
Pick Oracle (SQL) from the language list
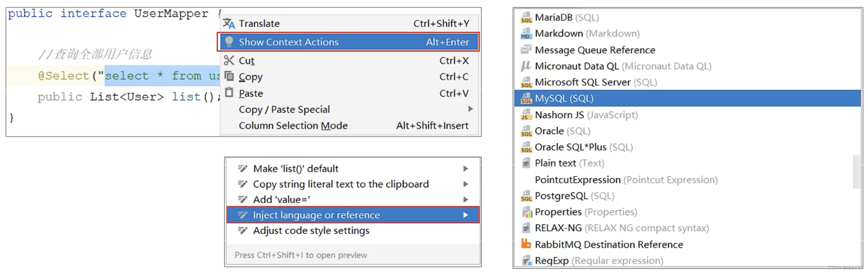pyautogui.click(x=687, y=131)
